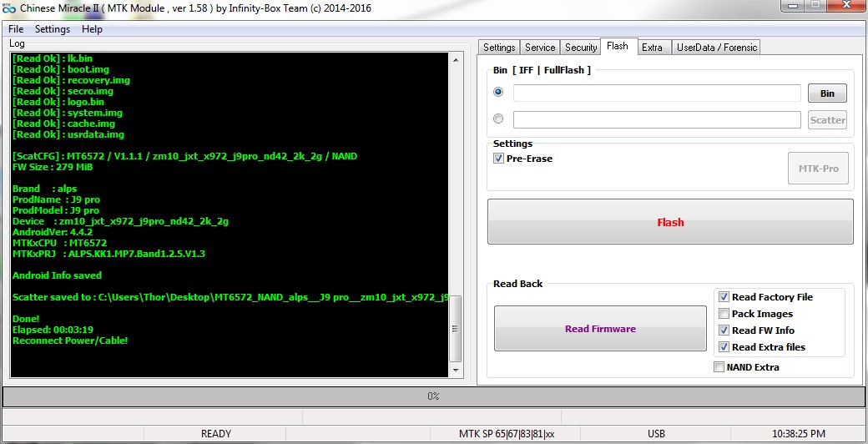Click the 'Scatter saved to' log line
Viewport: 868px width, 444px height.
[x=230, y=297]
